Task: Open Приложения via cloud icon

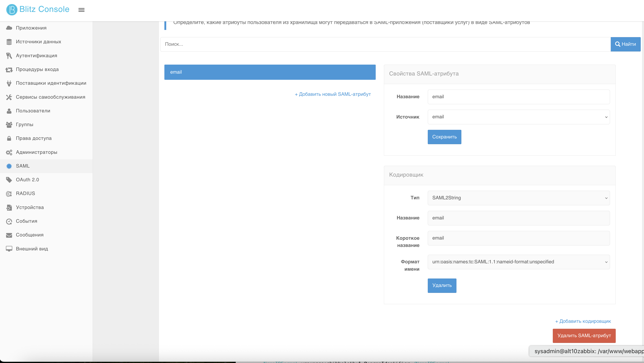Action: [9, 28]
